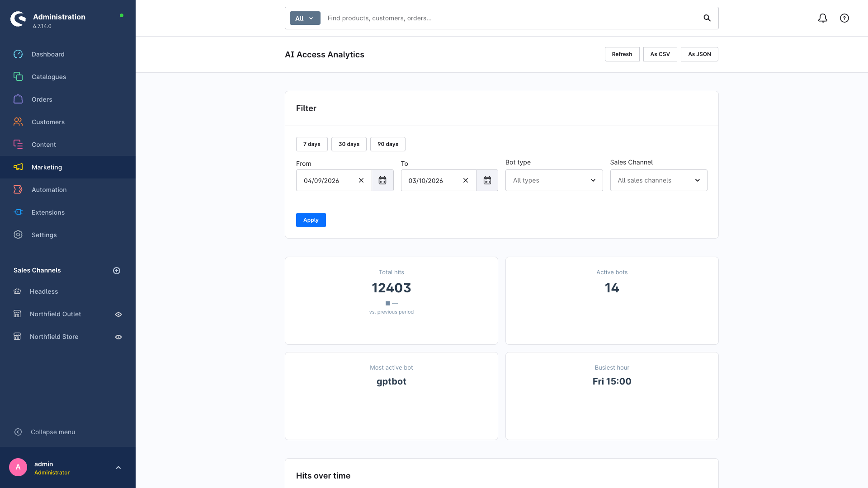Export analytics As CSV
The height and width of the screenshot is (488, 868).
coord(660,54)
